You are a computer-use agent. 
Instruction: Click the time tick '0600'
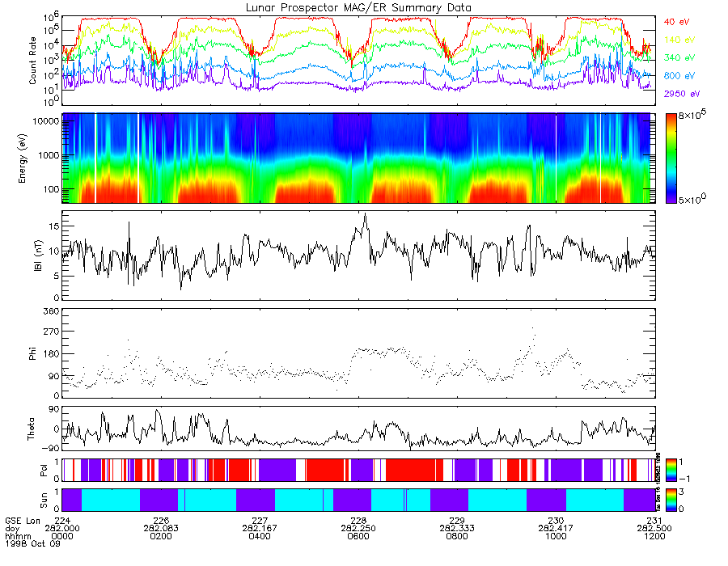tap(358, 536)
